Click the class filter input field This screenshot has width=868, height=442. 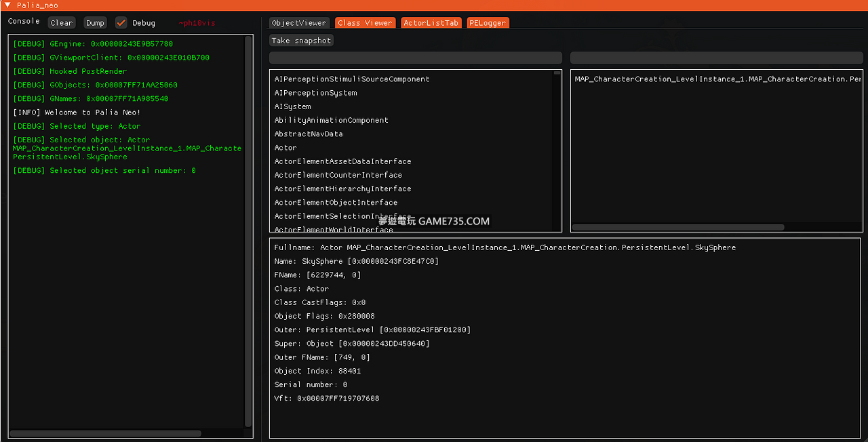(415, 58)
